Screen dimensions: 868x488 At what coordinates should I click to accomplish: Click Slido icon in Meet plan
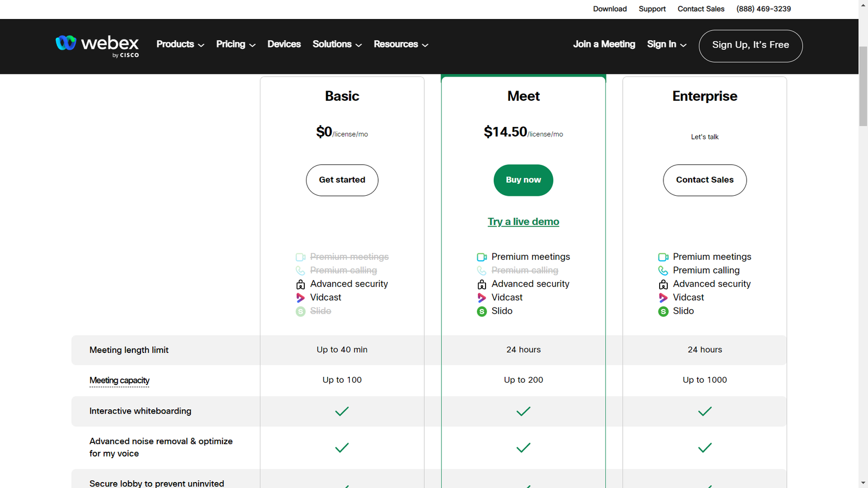click(x=482, y=311)
